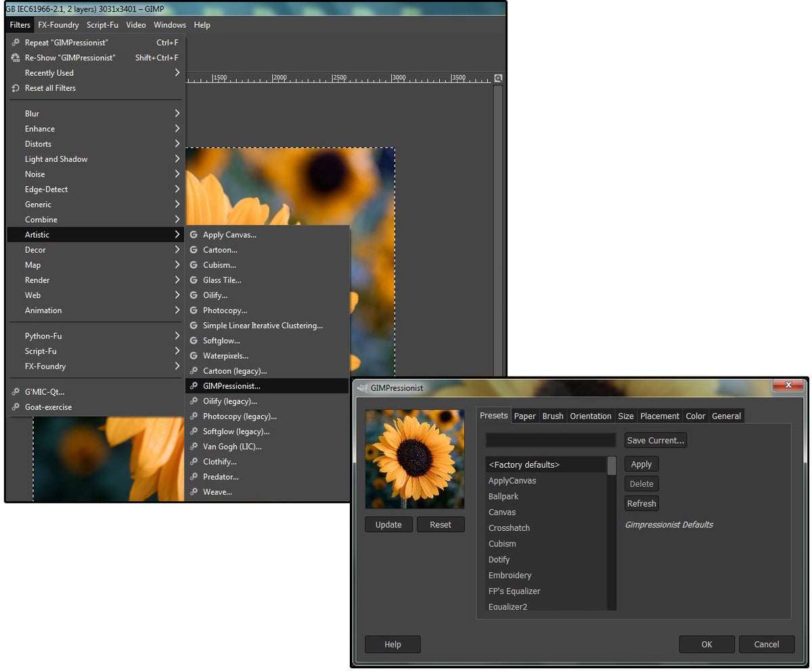Screen dimensions: 812x671
Task: Select the ApplyCanvas preset
Action: pyautogui.click(x=546, y=481)
